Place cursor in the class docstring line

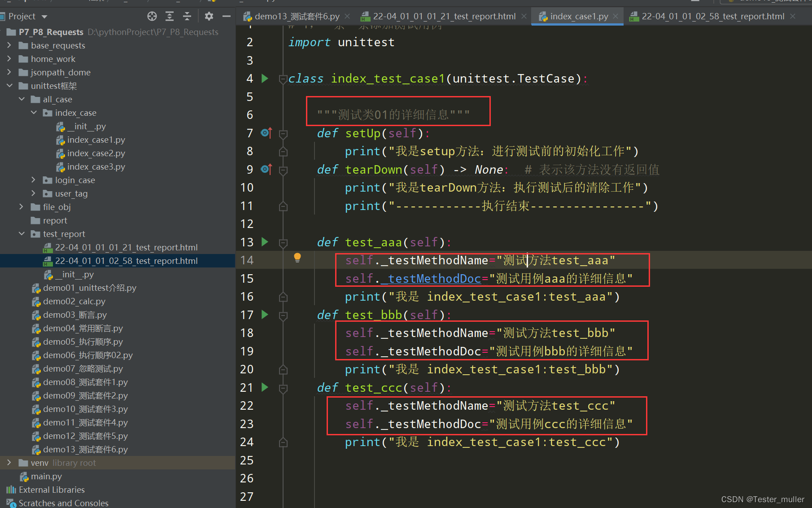tap(393, 115)
